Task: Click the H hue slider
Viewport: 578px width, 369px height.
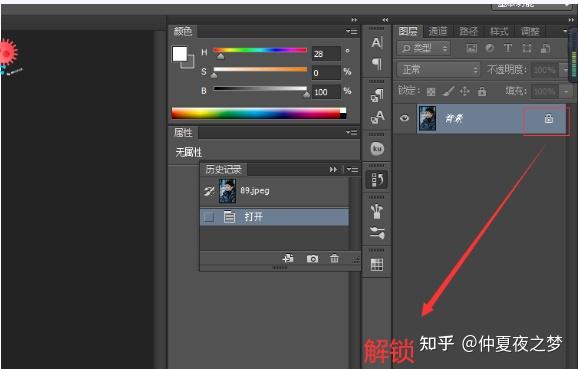Action: tap(260, 50)
